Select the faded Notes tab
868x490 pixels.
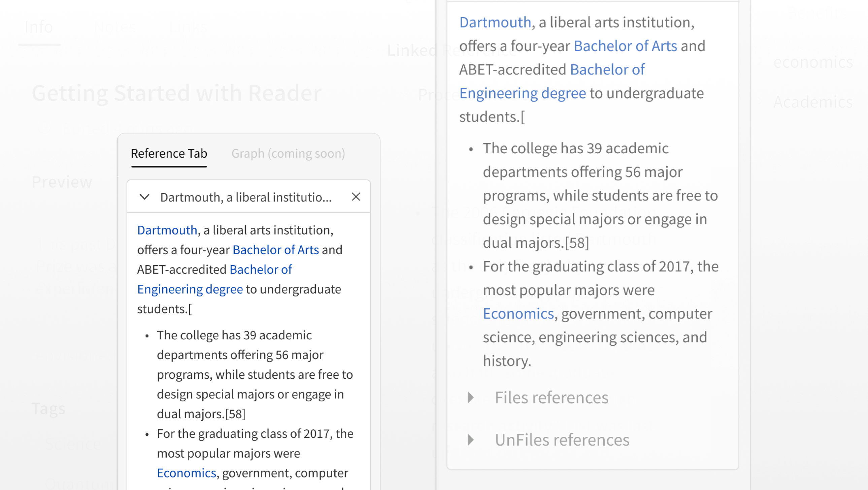pos(115,27)
